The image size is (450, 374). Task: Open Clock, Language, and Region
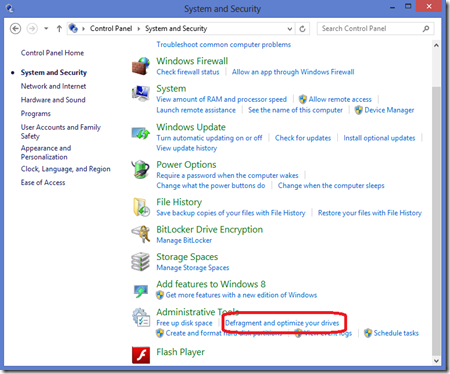coord(65,169)
